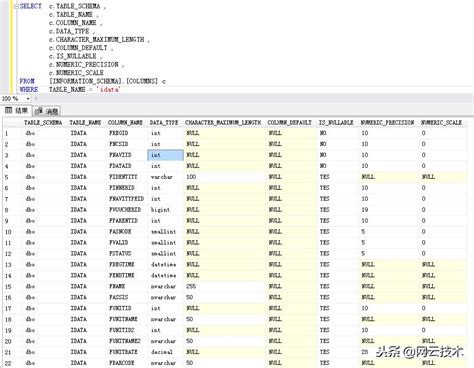Open the 100 % zoom dropdown
Viewport: 474px width, 368px height.
tap(28, 99)
